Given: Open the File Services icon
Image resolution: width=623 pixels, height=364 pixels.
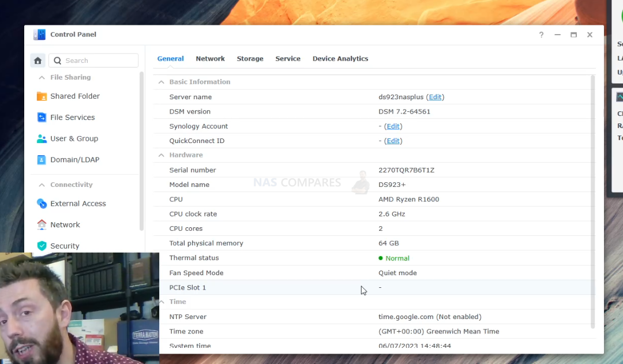Looking at the screenshot, I should tap(42, 117).
